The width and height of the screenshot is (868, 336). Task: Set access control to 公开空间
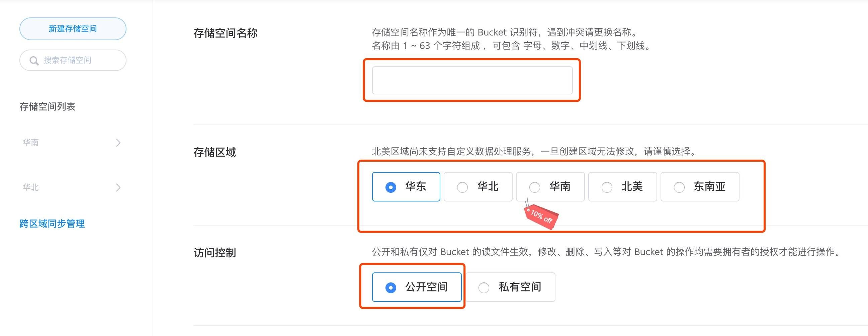point(417,287)
